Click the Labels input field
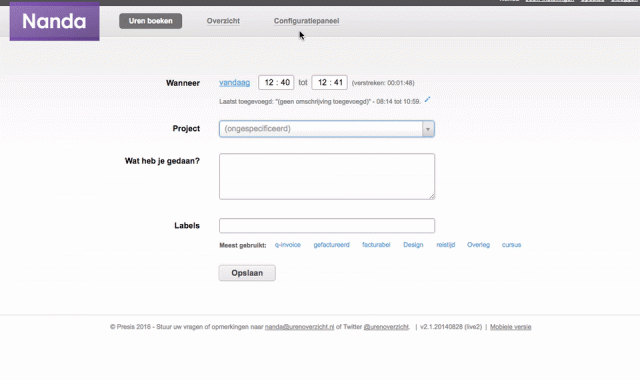This screenshot has width=640, height=380. pyautogui.click(x=327, y=226)
